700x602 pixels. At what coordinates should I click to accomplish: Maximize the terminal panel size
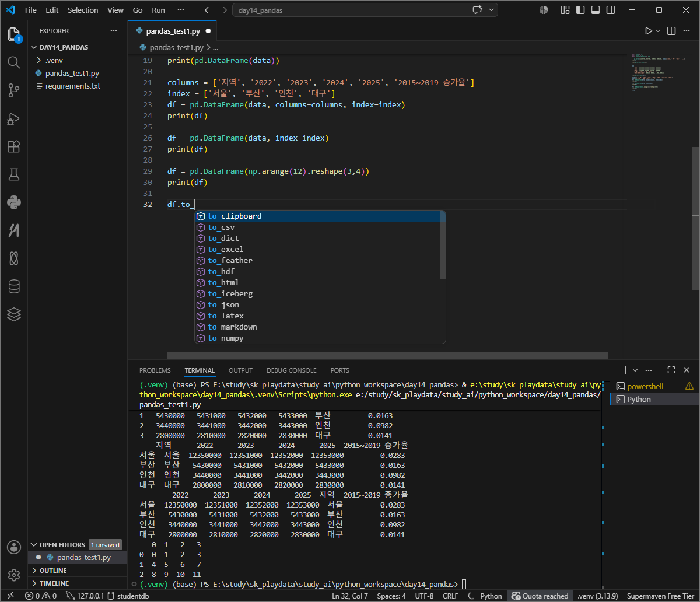[671, 370]
